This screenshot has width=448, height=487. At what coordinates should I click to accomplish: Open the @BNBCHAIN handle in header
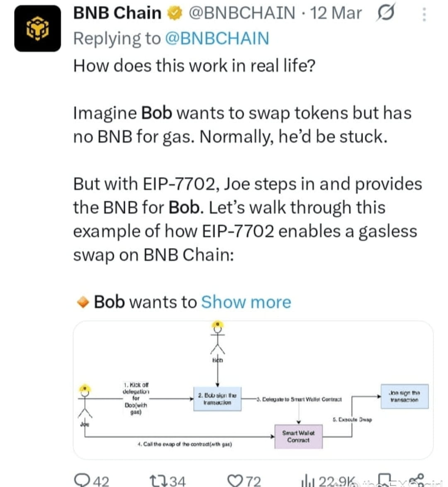(x=242, y=13)
